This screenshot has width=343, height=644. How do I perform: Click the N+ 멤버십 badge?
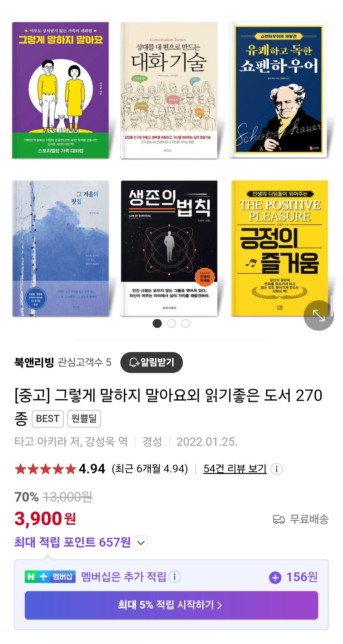[50, 577]
